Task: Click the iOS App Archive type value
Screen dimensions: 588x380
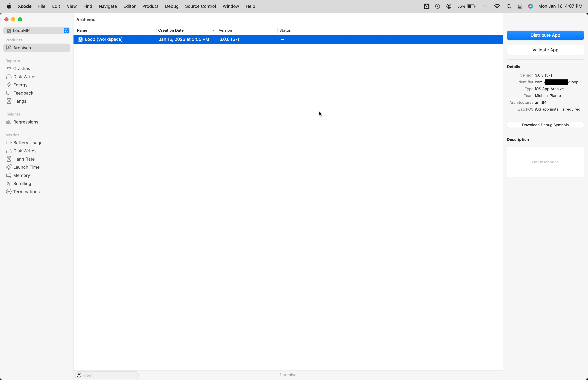Action: pyautogui.click(x=549, y=89)
